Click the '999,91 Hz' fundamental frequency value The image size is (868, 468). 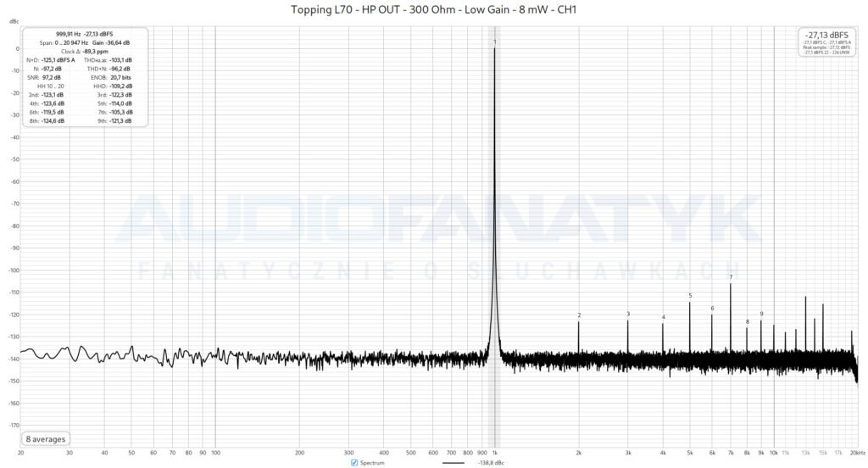68,34
